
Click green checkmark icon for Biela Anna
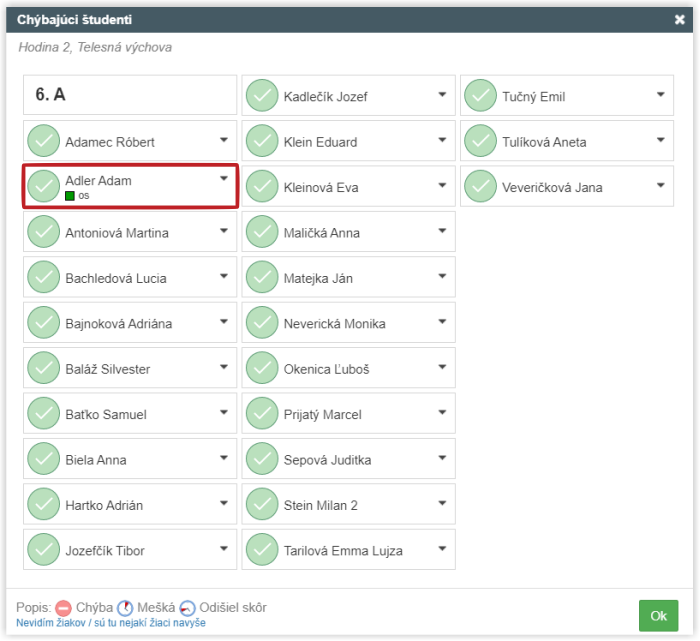(x=43, y=458)
